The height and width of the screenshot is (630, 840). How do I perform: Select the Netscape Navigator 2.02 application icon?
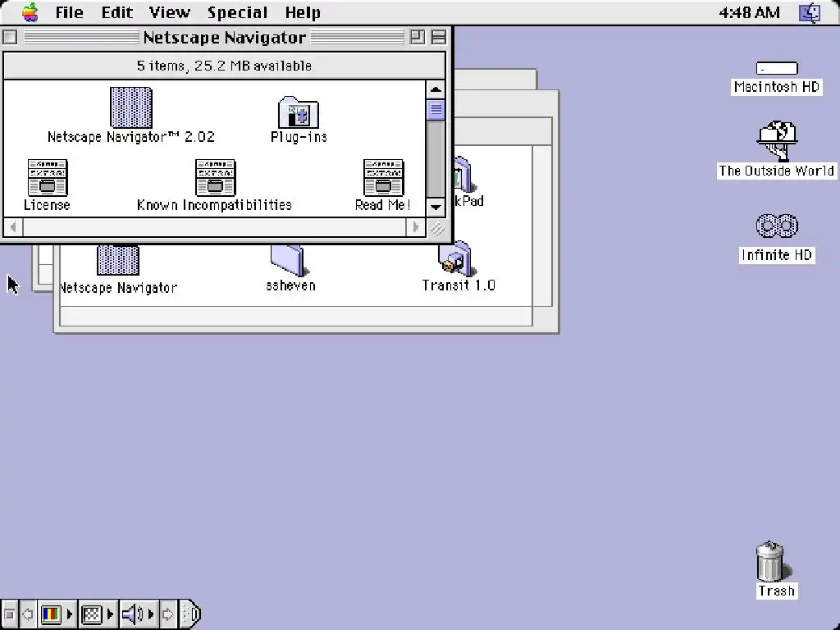pyautogui.click(x=131, y=107)
